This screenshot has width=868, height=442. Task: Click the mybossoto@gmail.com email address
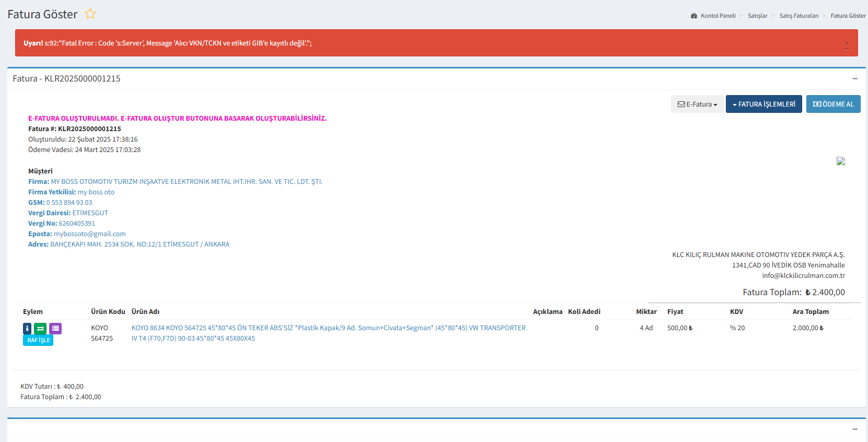click(x=89, y=234)
